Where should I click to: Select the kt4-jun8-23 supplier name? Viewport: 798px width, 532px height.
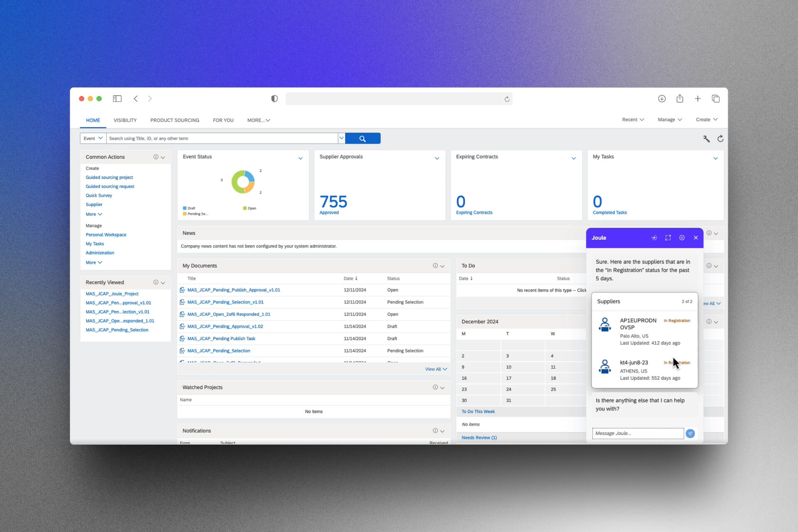634,362
